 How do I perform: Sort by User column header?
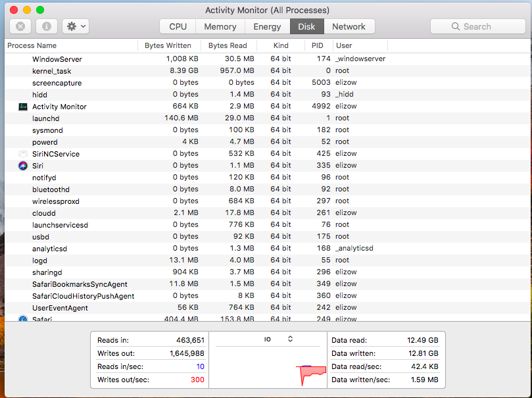pos(360,46)
